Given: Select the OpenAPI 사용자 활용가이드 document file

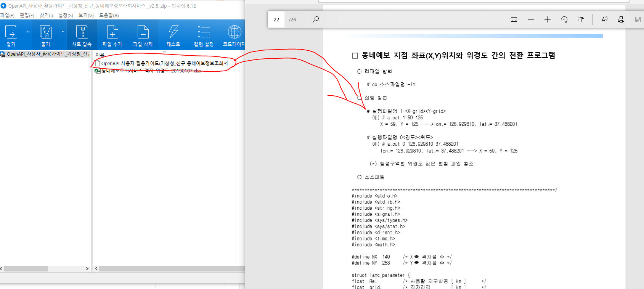Looking at the screenshot, I should pyautogui.click(x=163, y=63).
